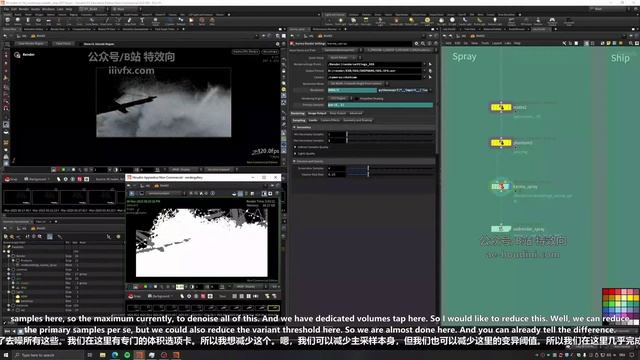Image resolution: width=640 pixels, height=360 pixels.
Task: Click the Snap button in the render gallery panel
Action: (11, 179)
